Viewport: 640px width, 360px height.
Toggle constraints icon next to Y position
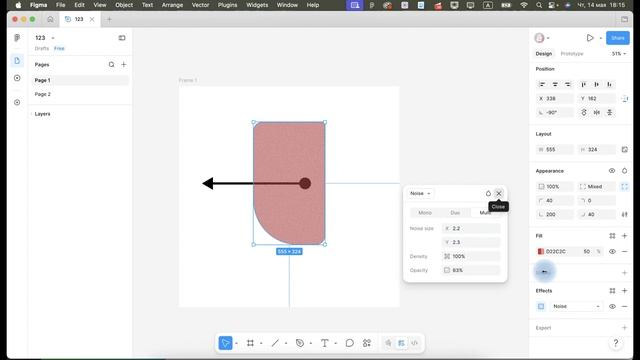tap(624, 98)
